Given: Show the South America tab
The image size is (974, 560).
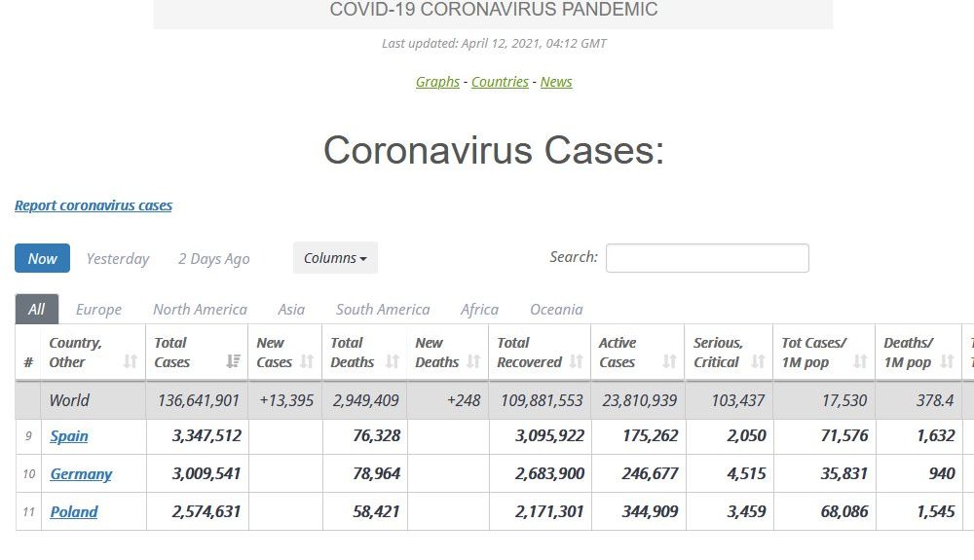Looking at the screenshot, I should (383, 310).
